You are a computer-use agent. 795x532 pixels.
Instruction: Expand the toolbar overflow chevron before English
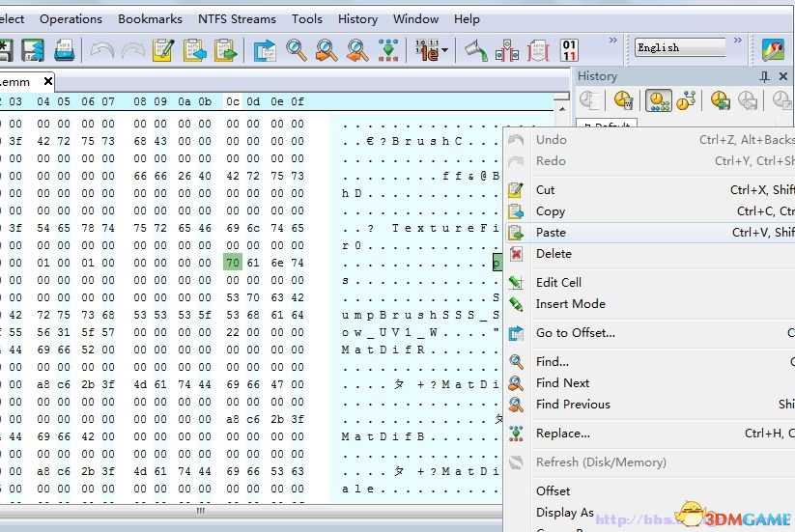point(613,42)
